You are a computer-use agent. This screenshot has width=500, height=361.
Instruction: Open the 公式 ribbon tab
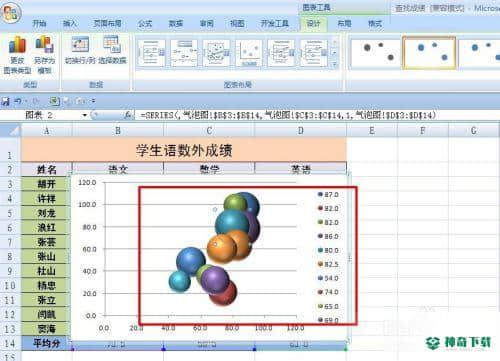click(145, 23)
